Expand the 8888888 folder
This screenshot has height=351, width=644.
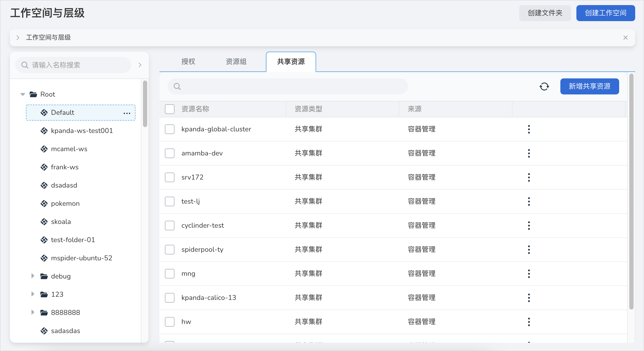pos(33,312)
